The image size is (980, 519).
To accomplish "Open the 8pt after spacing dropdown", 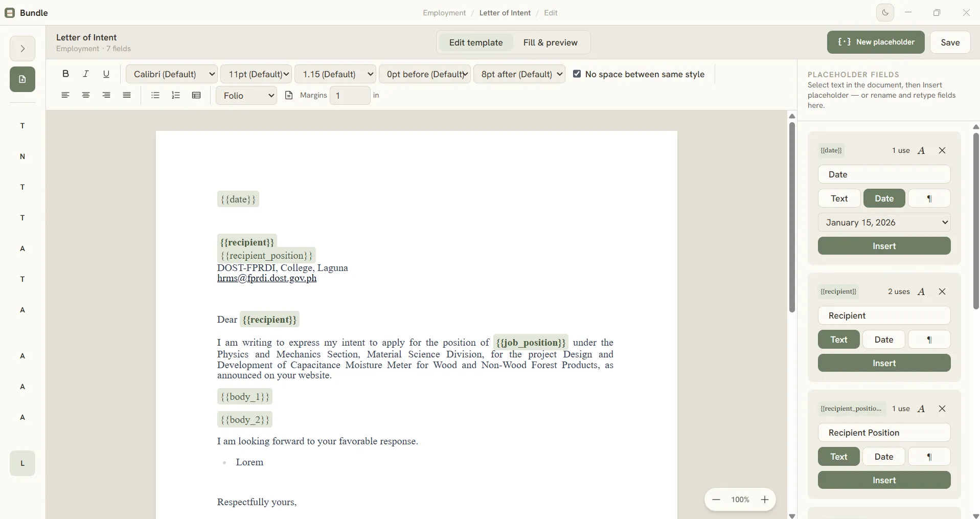I will click(x=519, y=74).
